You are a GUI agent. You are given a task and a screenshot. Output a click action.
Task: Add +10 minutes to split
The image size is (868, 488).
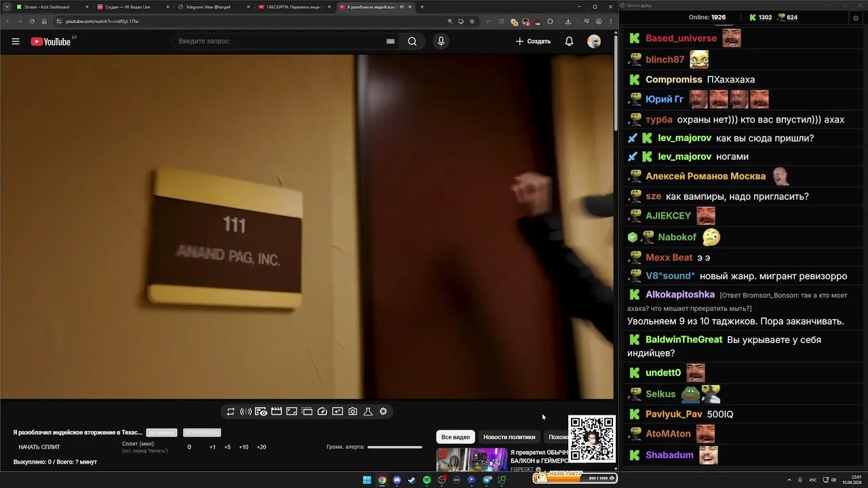243,447
